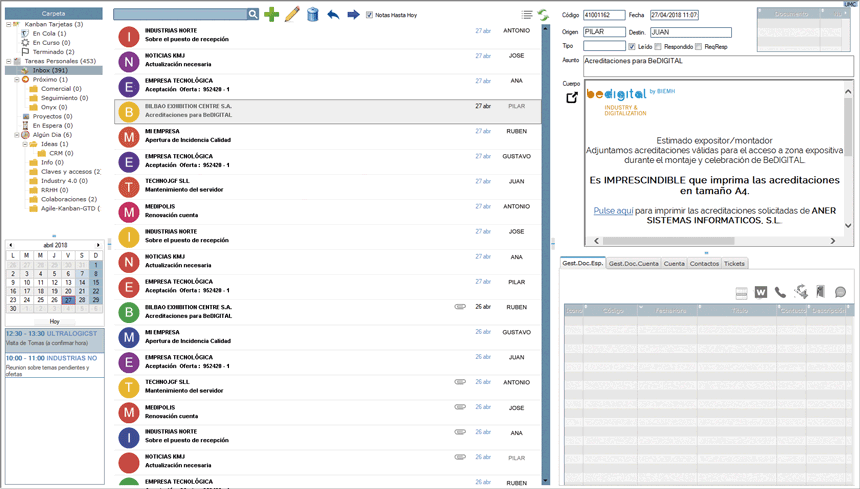
Task: Open message body in external window icon
Action: pyautogui.click(x=572, y=98)
